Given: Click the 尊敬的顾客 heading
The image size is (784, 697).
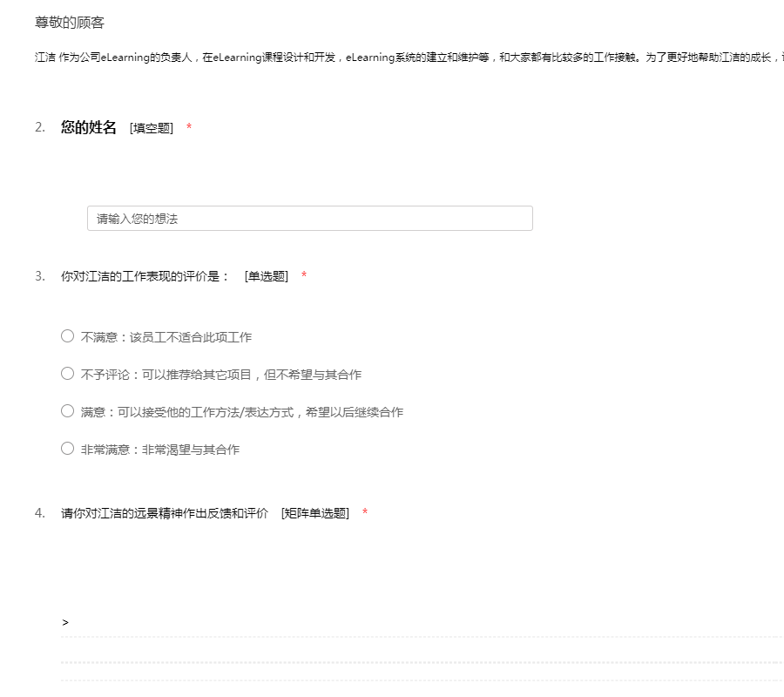Looking at the screenshot, I should [70, 23].
